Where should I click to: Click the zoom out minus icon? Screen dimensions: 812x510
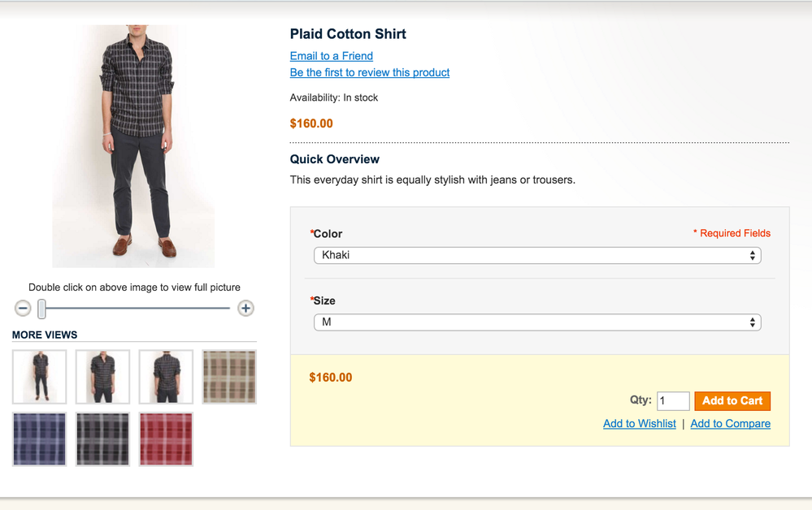pos(23,309)
